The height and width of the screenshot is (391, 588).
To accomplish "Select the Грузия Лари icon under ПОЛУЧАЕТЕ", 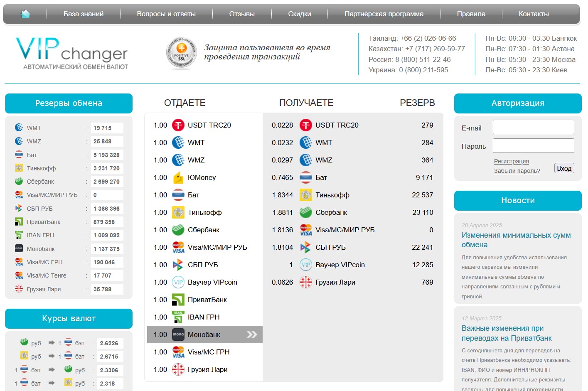I will click(306, 282).
